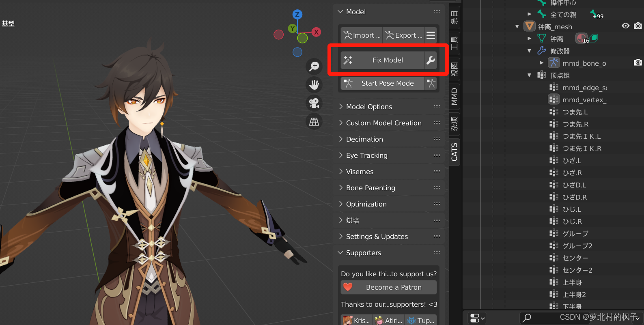
Task: Click the zoom view magnifier icon
Action: point(314,66)
